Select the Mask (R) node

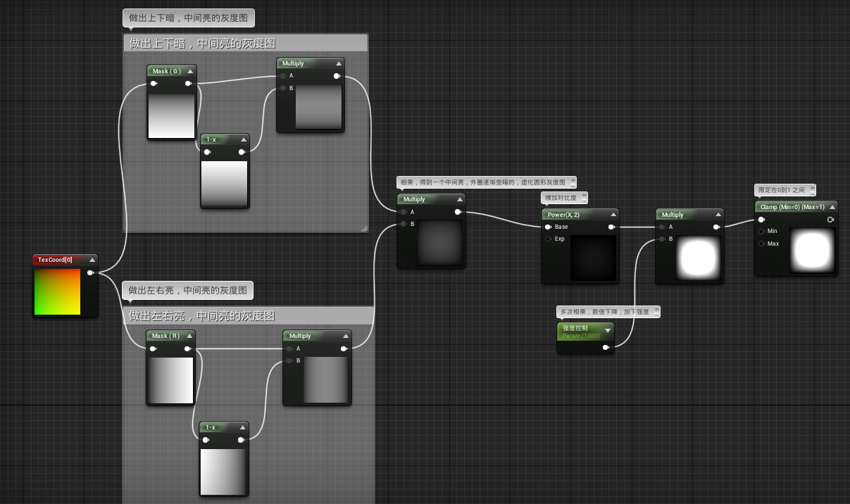[x=166, y=336]
